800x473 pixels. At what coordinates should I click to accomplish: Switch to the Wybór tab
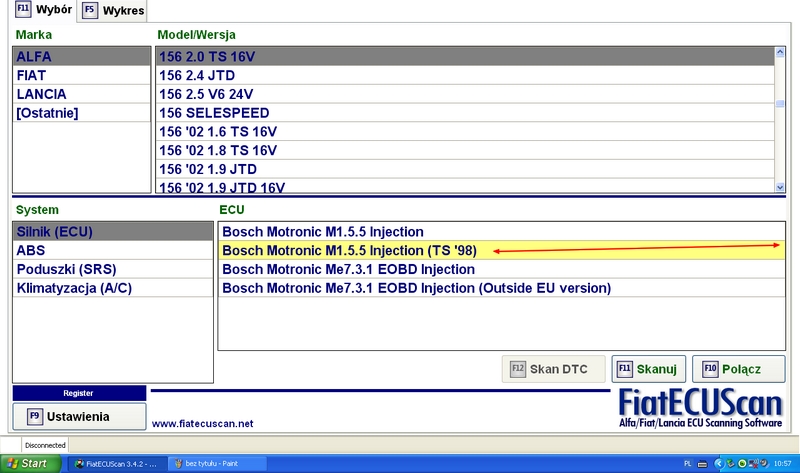(x=43, y=10)
